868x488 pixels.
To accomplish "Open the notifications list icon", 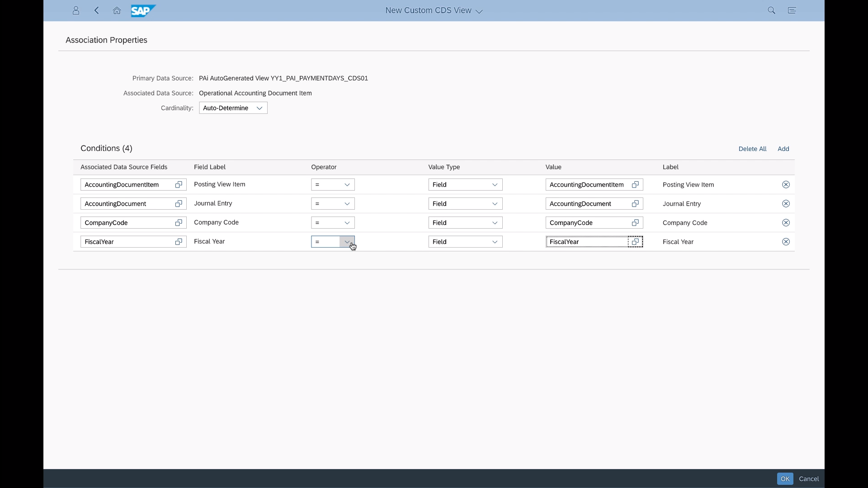I will 792,10.
